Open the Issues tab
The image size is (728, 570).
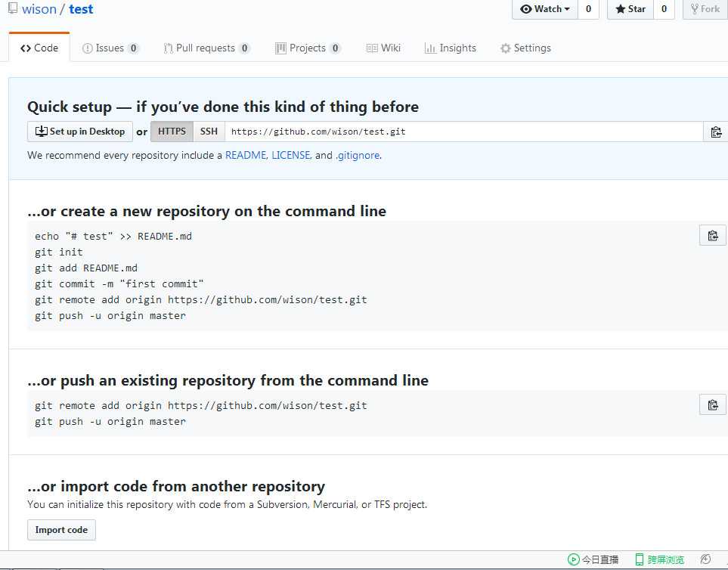tap(110, 48)
